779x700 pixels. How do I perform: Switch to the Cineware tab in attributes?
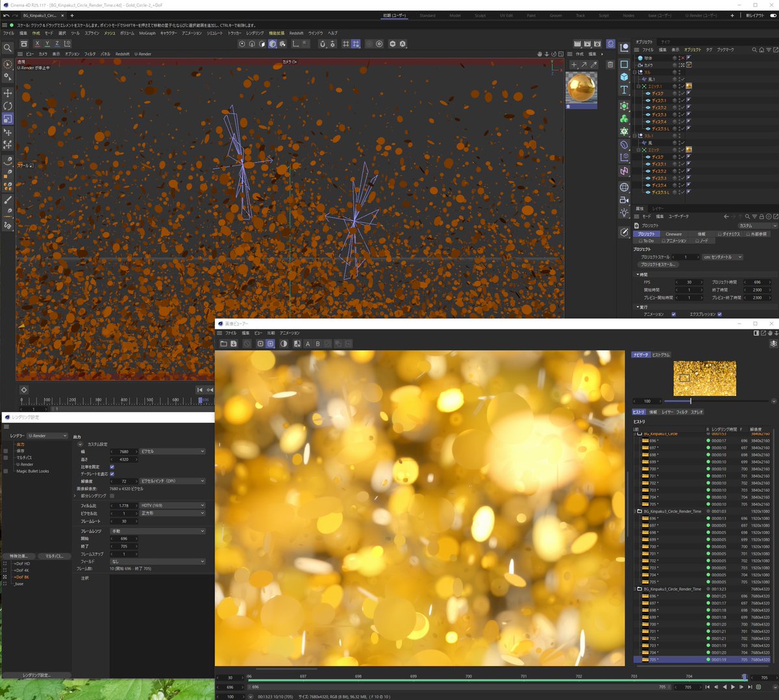[674, 234]
